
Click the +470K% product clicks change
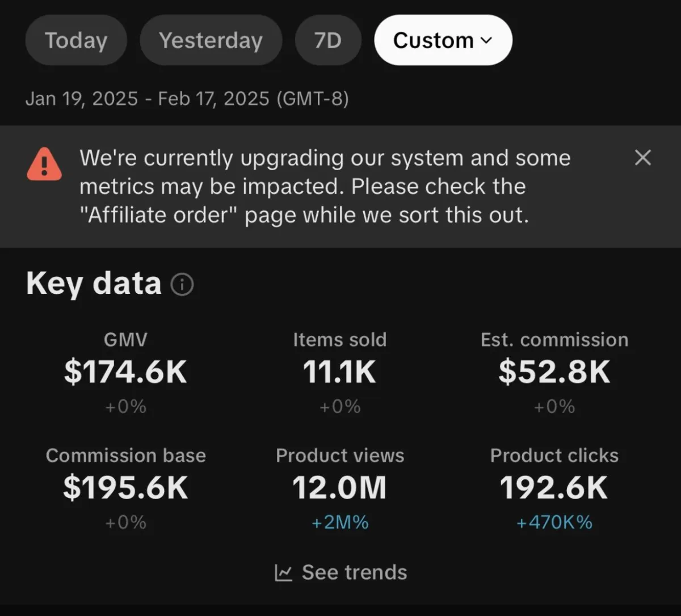point(554,522)
